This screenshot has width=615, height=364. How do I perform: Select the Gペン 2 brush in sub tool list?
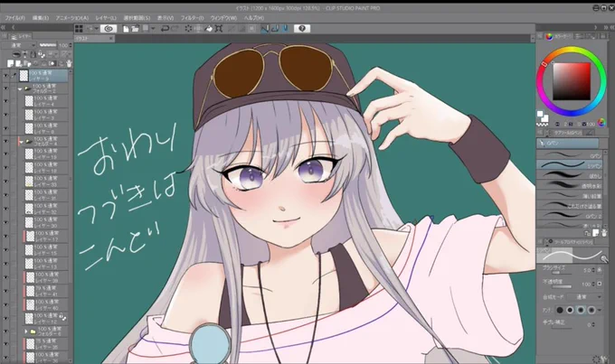[569, 216]
